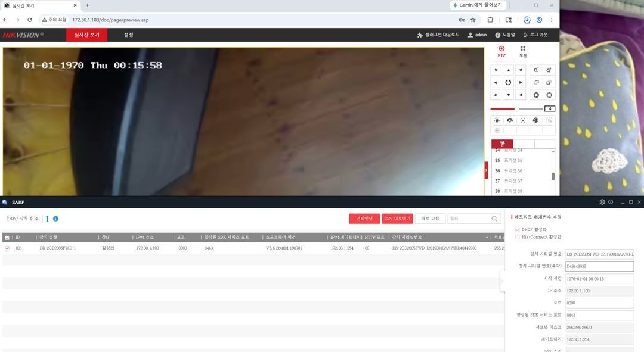
Task: Pan camera left with PTZ left arrow
Action: [496, 82]
